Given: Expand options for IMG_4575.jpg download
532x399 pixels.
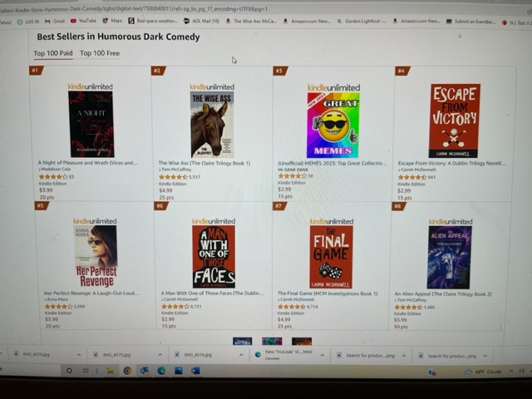Looking at the screenshot, I should click(x=160, y=355).
